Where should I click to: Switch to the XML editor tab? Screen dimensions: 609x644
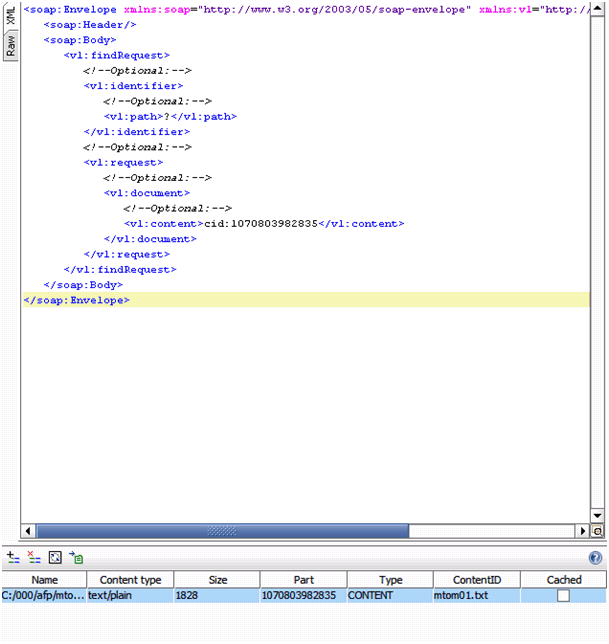pos(11,15)
